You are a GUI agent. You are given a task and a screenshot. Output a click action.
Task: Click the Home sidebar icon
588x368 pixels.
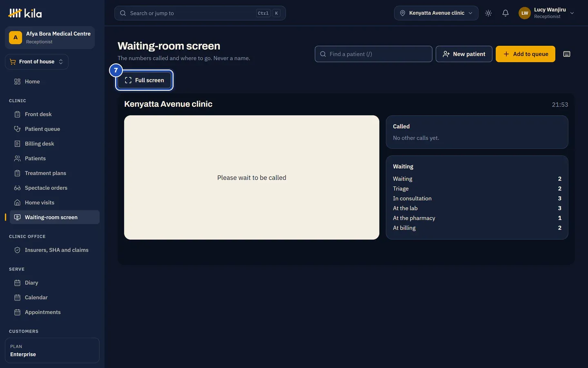pyautogui.click(x=17, y=82)
